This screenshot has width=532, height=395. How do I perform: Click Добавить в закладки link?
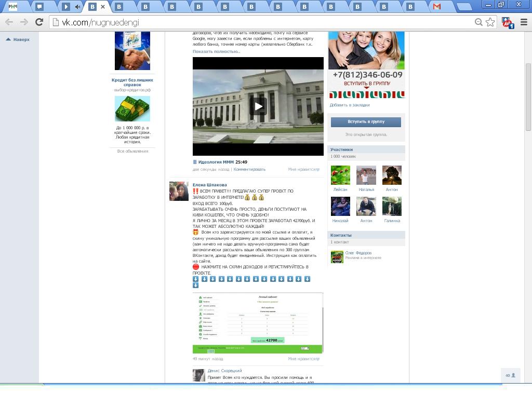(350, 105)
